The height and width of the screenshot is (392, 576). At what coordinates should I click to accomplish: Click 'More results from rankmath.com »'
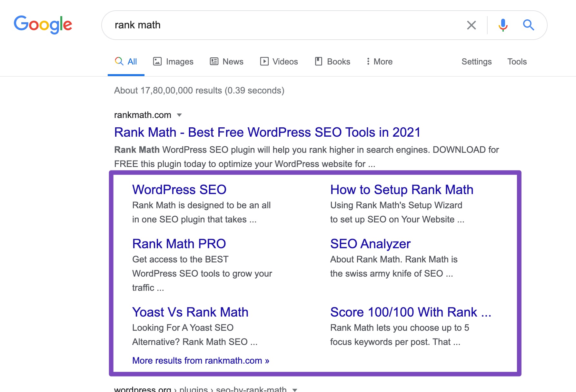click(x=201, y=360)
